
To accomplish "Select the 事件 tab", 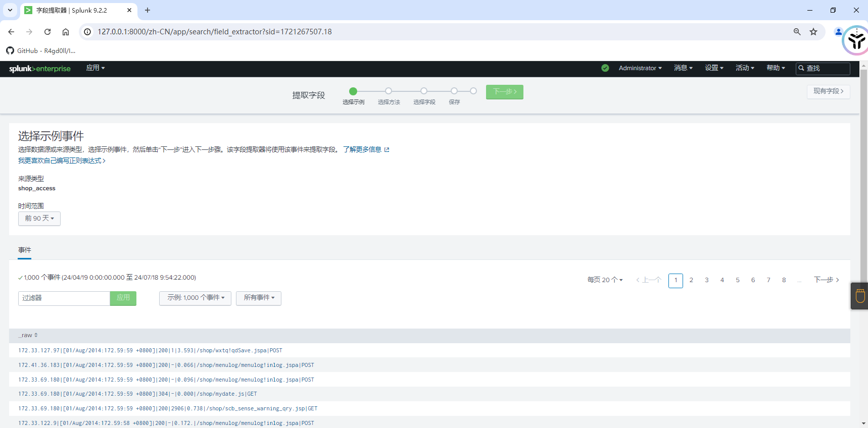I will (25, 250).
